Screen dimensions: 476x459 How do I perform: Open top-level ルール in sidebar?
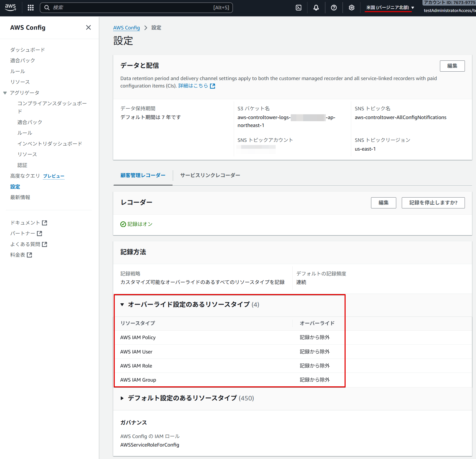(17, 71)
